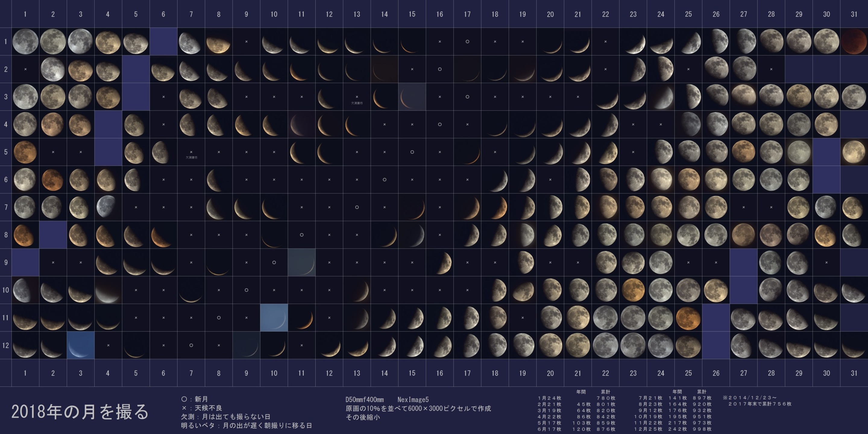Select the NexImage5 camera label
The image size is (868, 434).
(413, 400)
